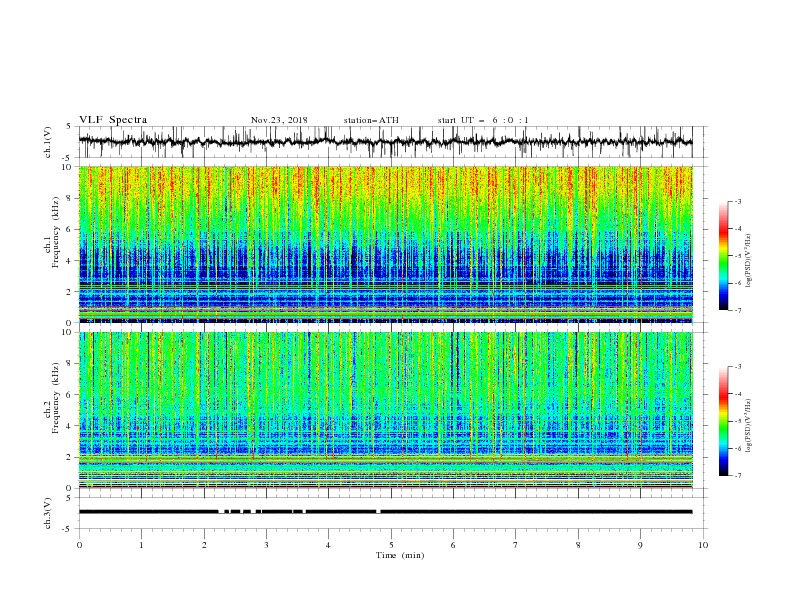This screenshot has height=612, width=792.
Task: Click time axis tick label '6'
Action: coord(453,545)
